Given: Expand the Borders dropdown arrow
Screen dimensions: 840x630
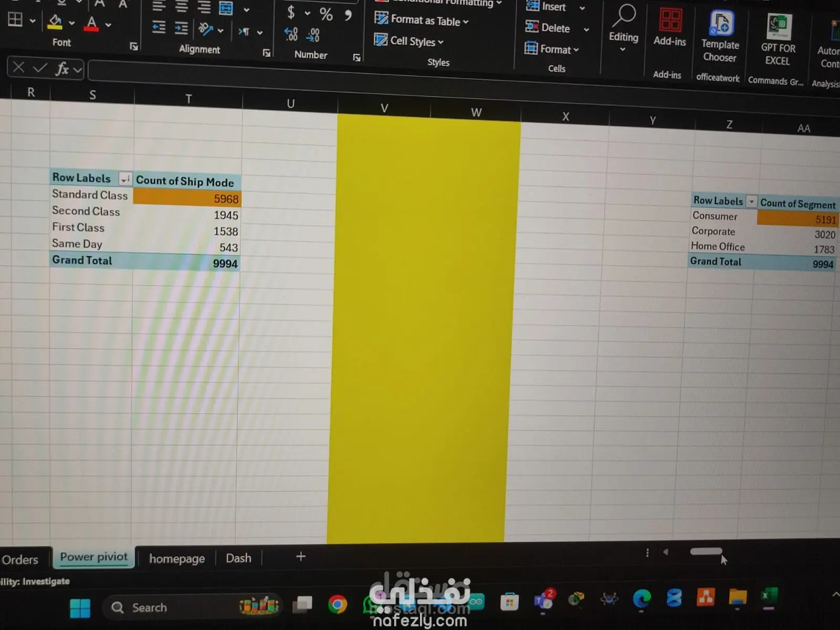Looking at the screenshot, I should (x=33, y=22).
